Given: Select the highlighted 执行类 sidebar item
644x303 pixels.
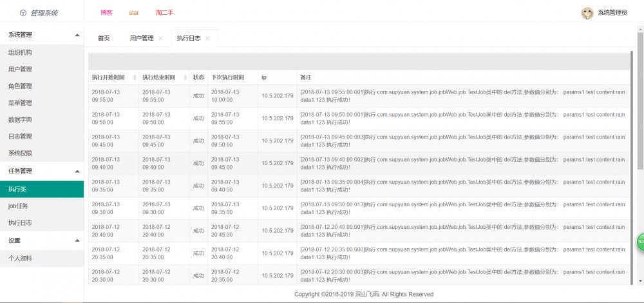Looking at the screenshot, I should click(x=42, y=189).
